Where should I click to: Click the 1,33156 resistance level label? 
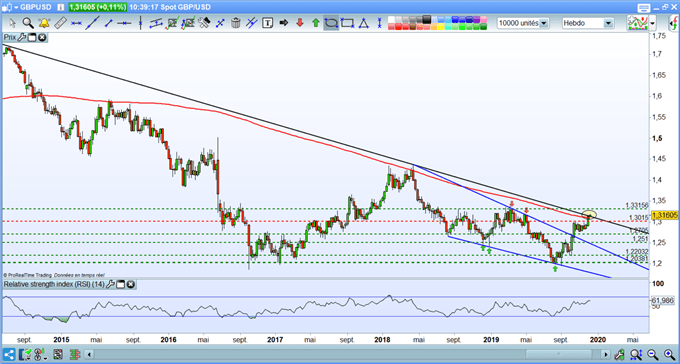click(x=637, y=205)
